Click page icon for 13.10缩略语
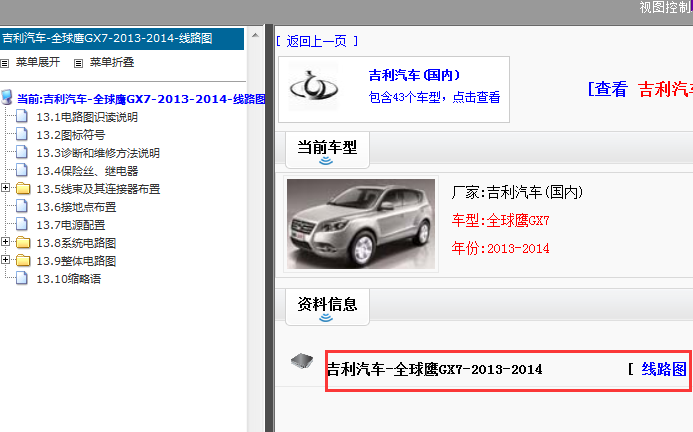 point(22,279)
